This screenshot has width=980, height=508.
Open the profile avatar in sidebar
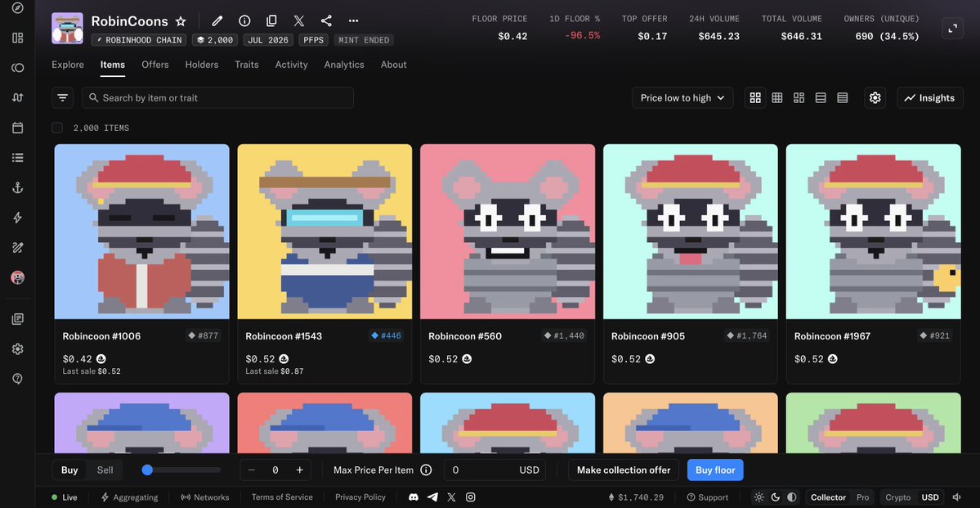pyautogui.click(x=17, y=278)
